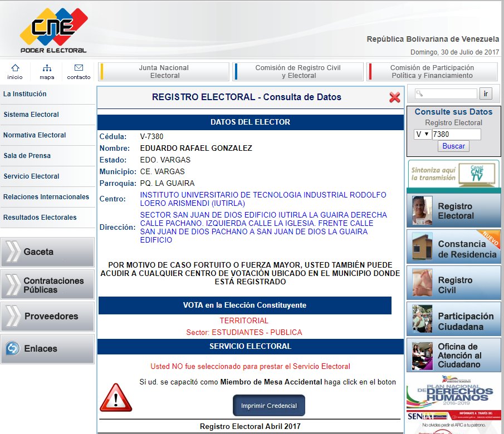Click the Proveedores label
The image size is (504, 434).
51,316
